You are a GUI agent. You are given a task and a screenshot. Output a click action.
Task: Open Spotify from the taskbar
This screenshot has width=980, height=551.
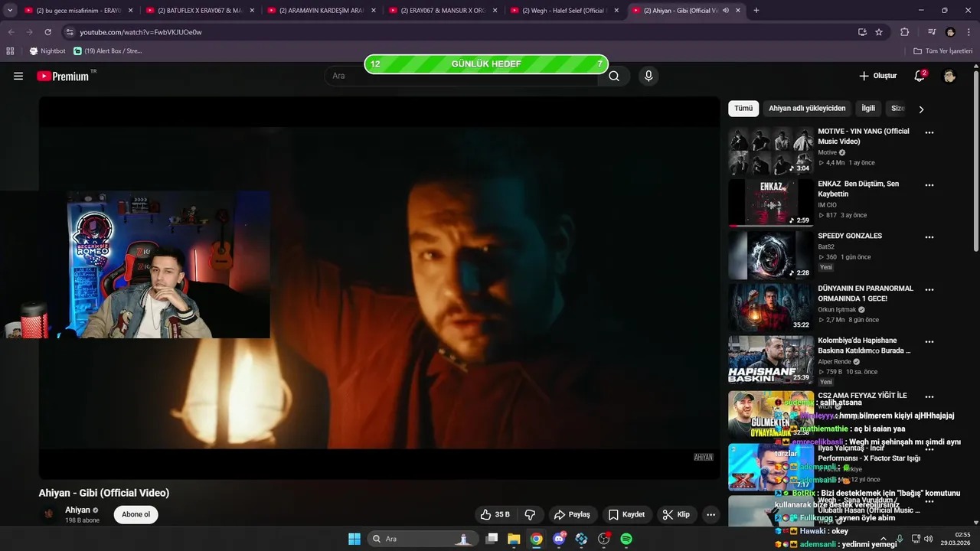(x=626, y=539)
